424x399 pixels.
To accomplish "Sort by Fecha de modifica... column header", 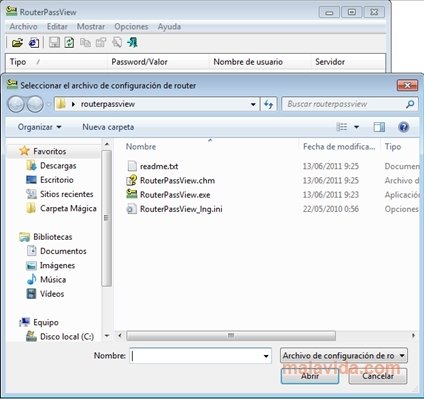I will tap(339, 147).
